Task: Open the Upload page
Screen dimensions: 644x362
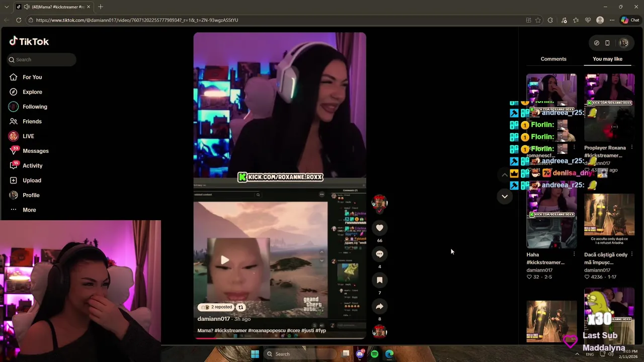Action: pyautogui.click(x=32, y=180)
